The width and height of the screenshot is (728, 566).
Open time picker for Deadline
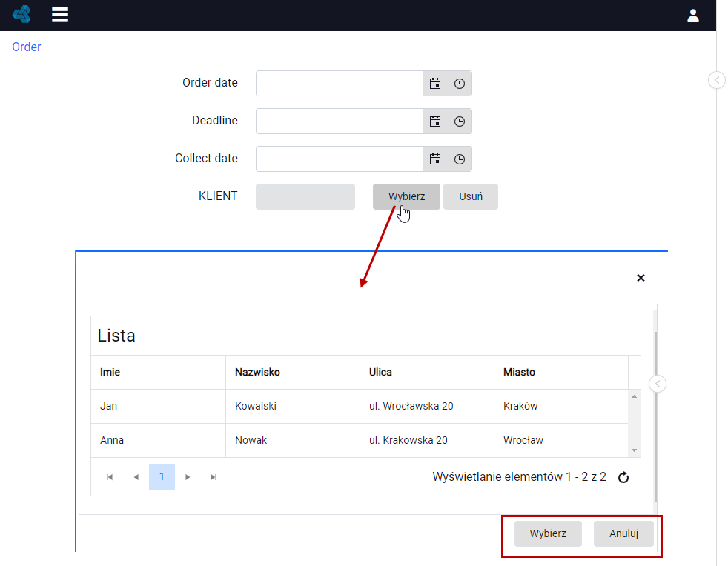tap(459, 121)
